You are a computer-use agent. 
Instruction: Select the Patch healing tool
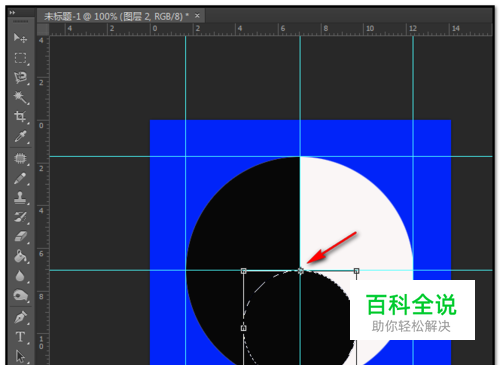20,158
